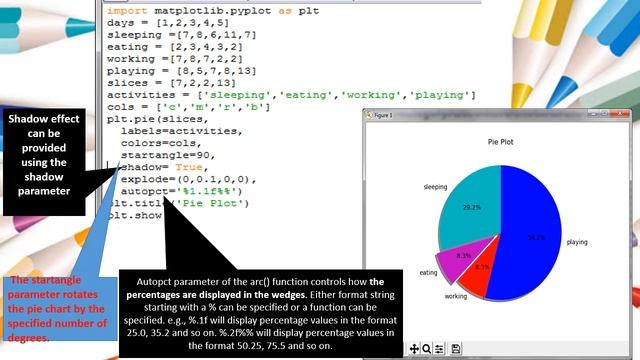Click the 'Pie Plot' chart title
The width and height of the screenshot is (640, 360).
[x=500, y=142]
